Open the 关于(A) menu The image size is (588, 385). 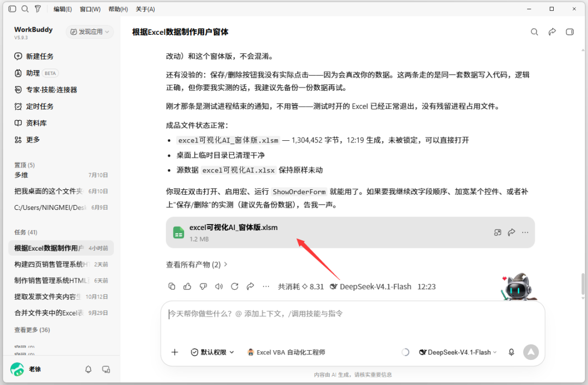(x=145, y=9)
